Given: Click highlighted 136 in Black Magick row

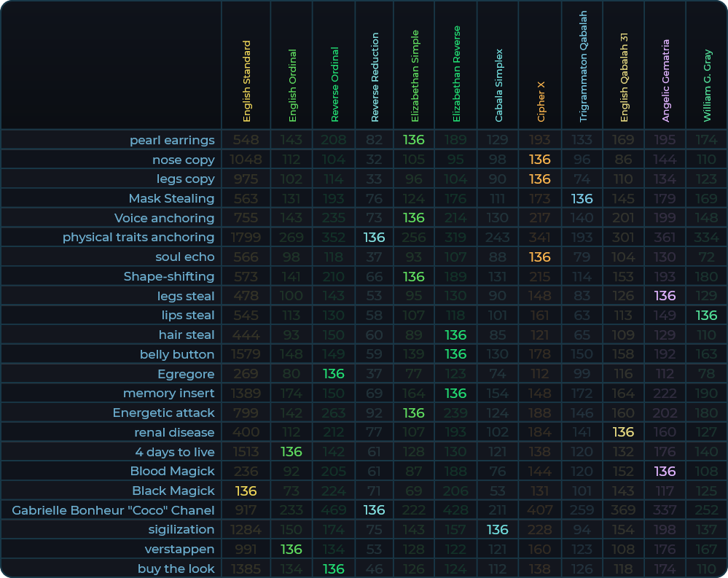Looking at the screenshot, I should [246, 491].
